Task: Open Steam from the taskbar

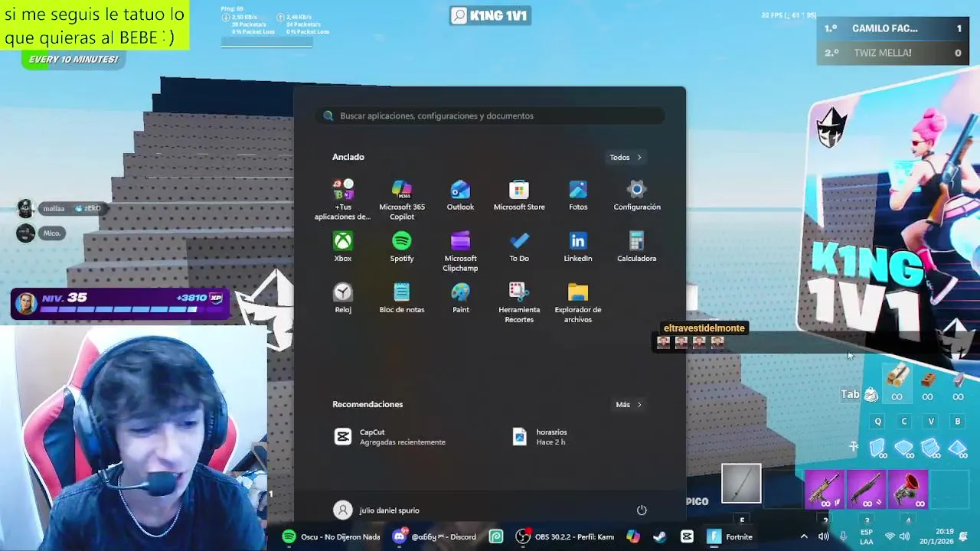Action: [659, 537]
